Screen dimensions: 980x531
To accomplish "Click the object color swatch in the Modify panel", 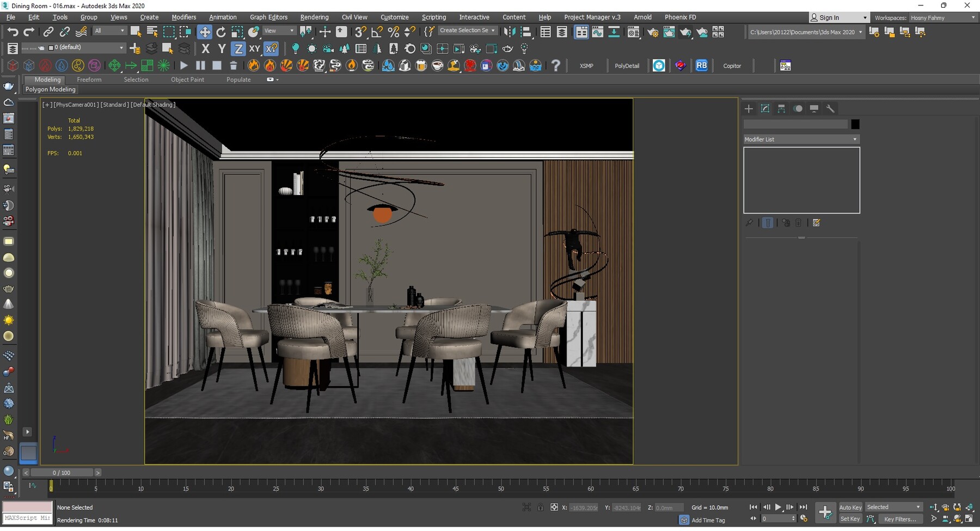I will [x=855, y=124].
